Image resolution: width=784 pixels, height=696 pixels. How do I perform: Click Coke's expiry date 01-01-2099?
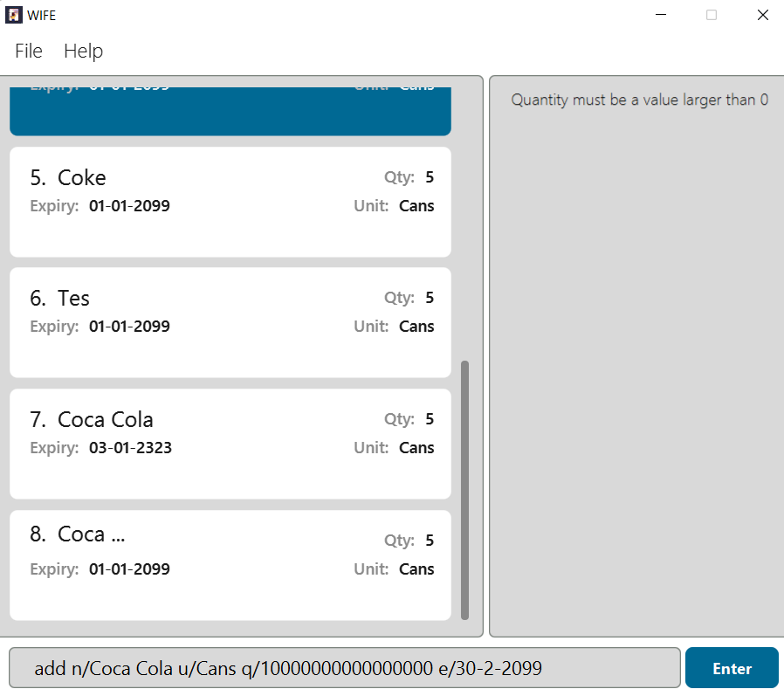click(129, 205)
